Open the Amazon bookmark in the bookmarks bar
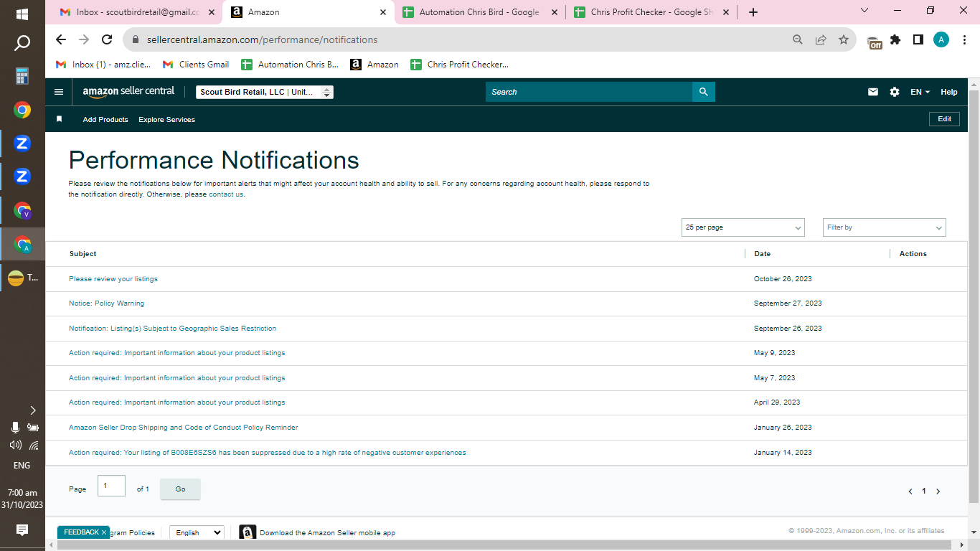The width and height of the screenshot is (980, 551). coord(374,65)
